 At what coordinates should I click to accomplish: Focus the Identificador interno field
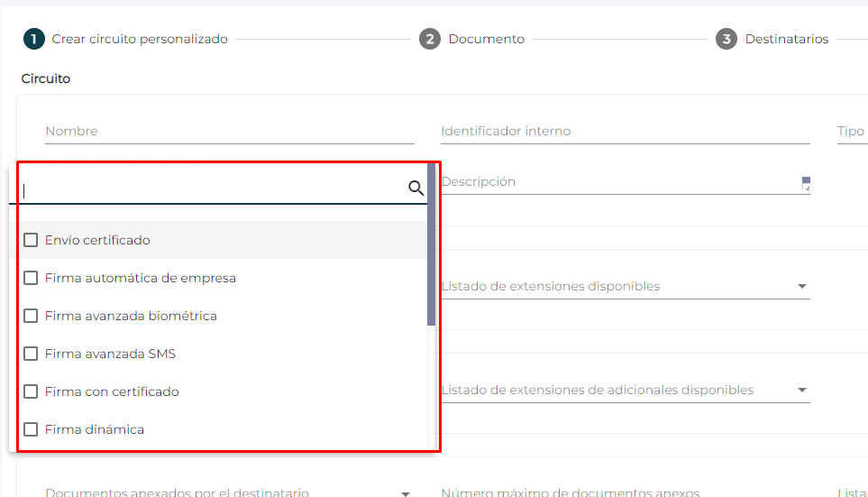point(626,132)
